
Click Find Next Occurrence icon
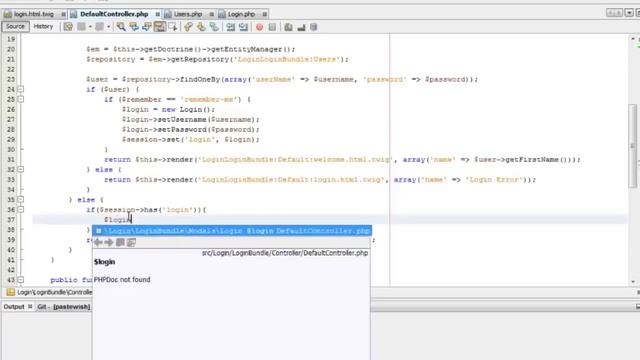[x=147, y=27]
